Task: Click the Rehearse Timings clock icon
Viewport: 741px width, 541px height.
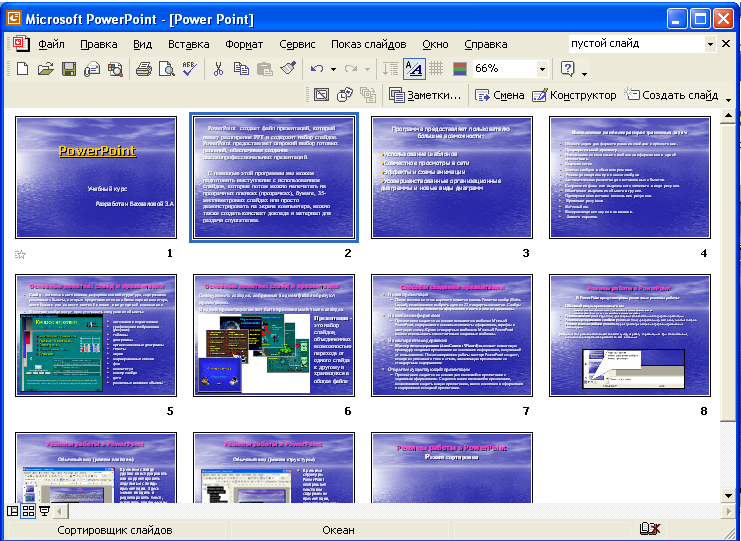Action: pyautogui.click(x=345, y=95)
